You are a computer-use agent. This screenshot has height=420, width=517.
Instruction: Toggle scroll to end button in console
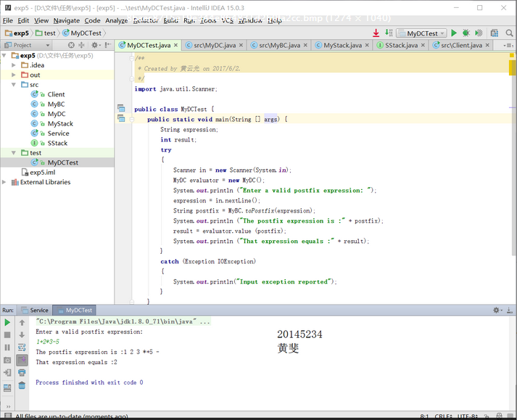tap(22, 360)
